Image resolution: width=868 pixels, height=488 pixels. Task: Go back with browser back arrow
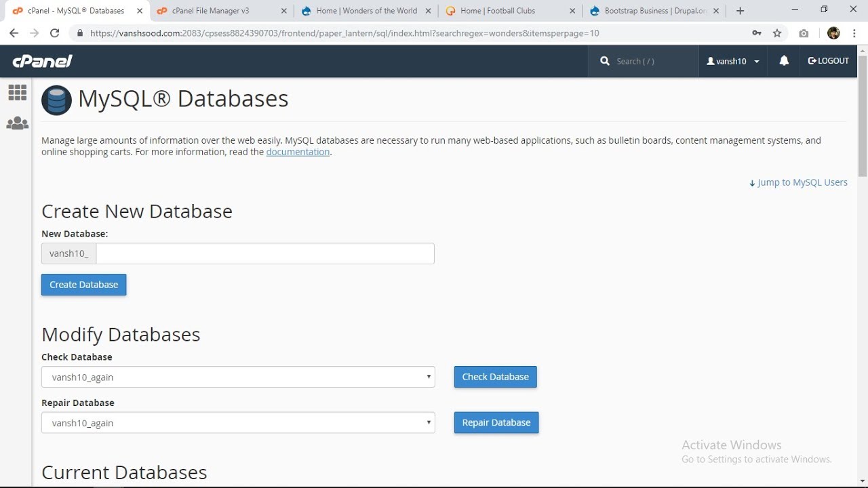14,33
